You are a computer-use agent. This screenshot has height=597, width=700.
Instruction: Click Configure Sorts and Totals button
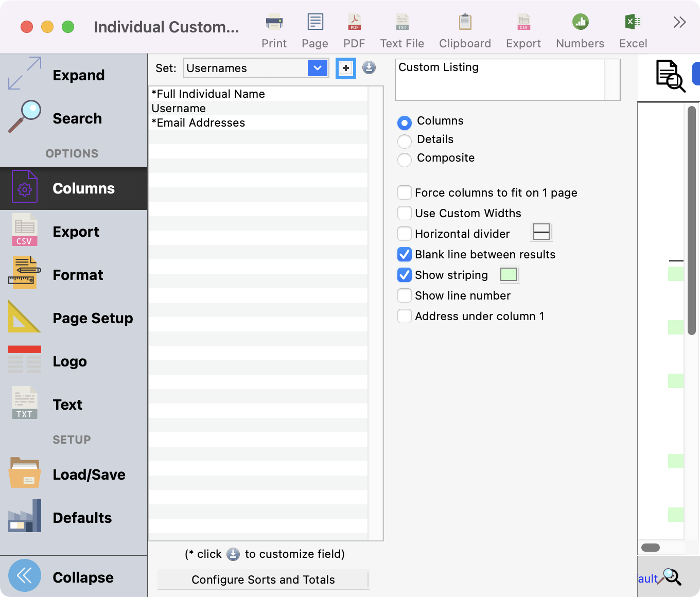[263, 580]
